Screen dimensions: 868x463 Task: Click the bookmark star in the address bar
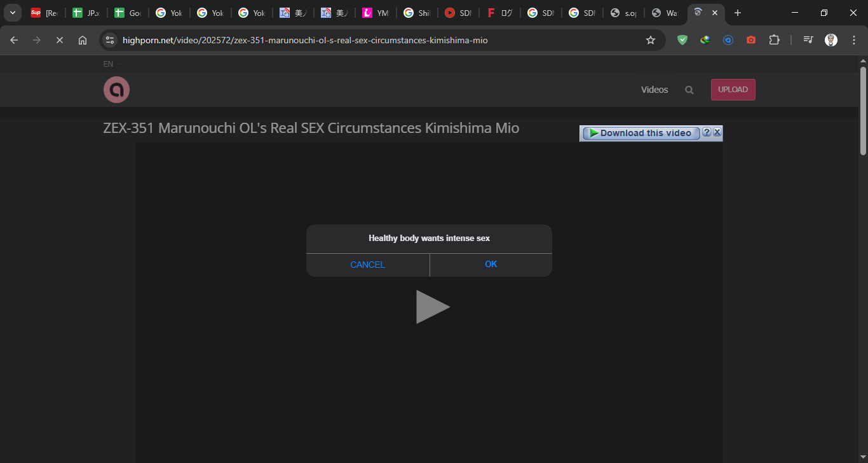[x=650, y=39]
